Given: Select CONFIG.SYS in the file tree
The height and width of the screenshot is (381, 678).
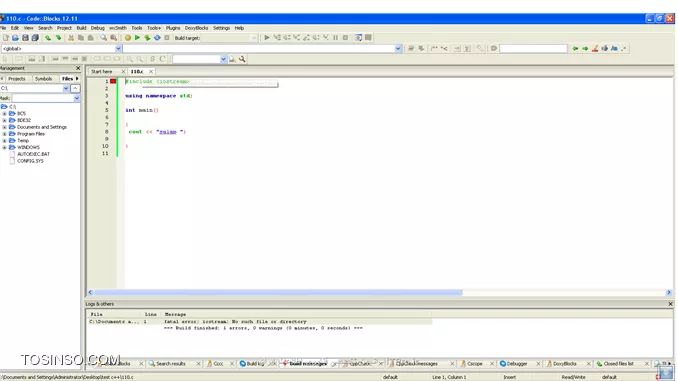Looking at the screenshot, I should 30,161.
